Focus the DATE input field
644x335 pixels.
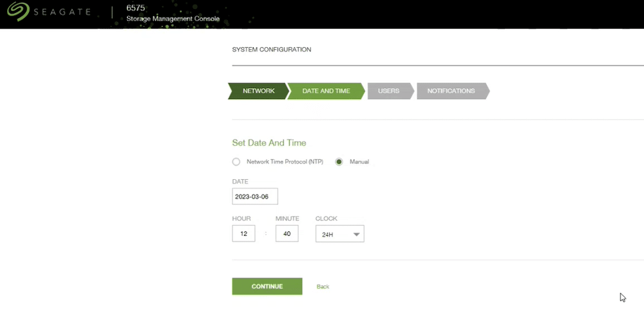[x=255, y=196]
